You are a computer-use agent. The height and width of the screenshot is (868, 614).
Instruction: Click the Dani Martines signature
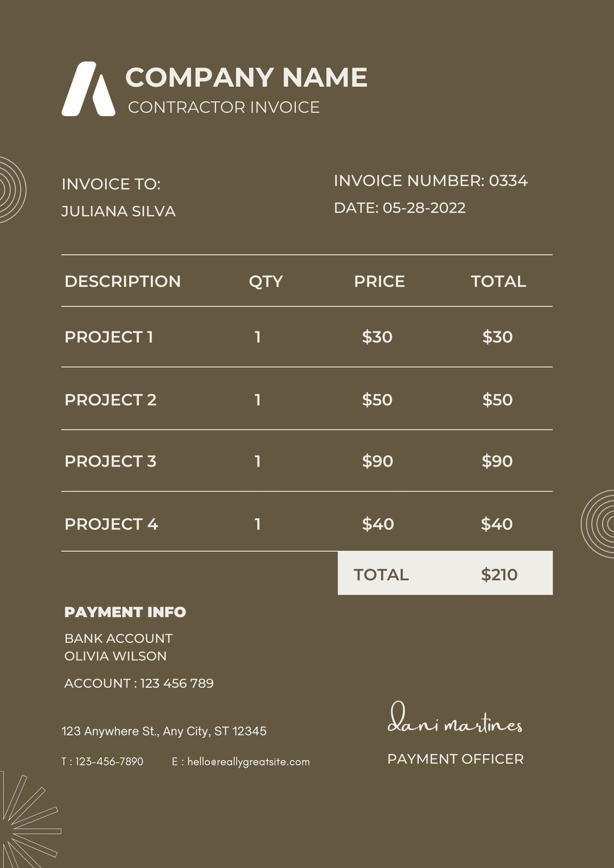click(455, 719)
